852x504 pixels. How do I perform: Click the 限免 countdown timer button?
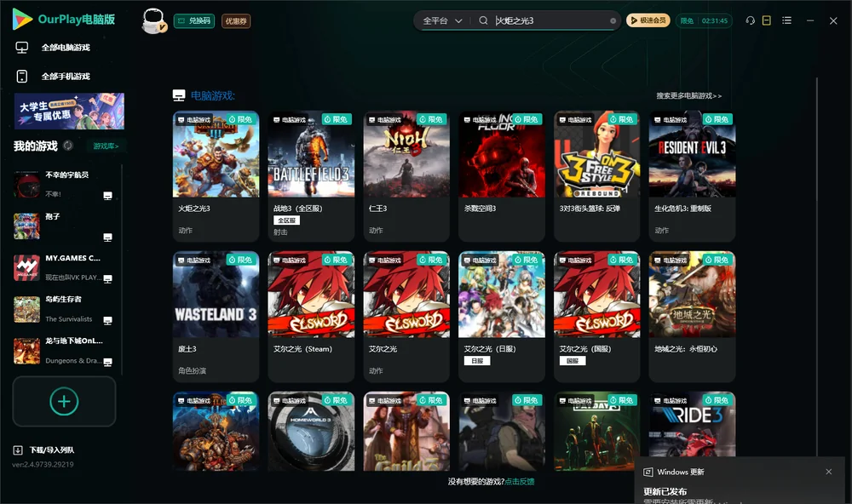704,20
